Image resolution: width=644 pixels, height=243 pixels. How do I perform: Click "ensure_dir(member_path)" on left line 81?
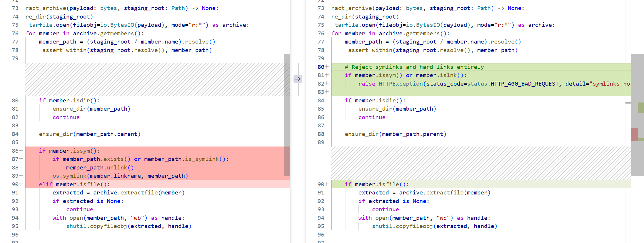tap(91, 109)
